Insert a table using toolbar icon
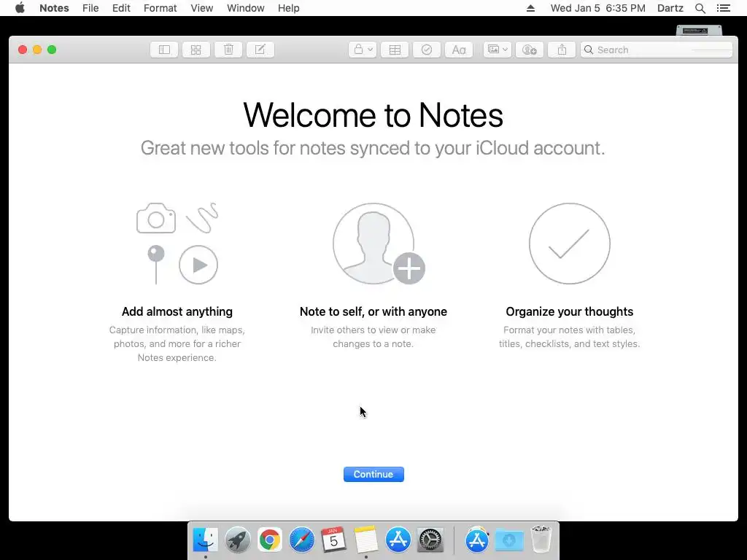This screenshot has width=747, height=560. coord(395,50)
